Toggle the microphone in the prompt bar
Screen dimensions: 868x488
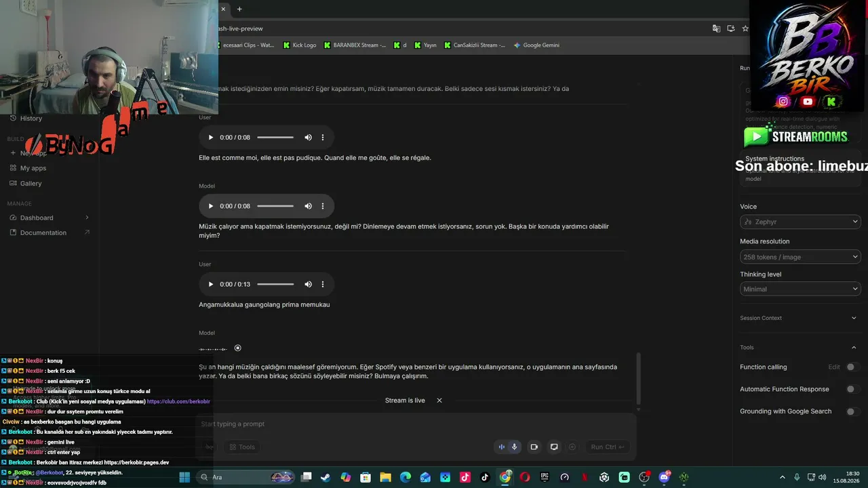[515, 447]
